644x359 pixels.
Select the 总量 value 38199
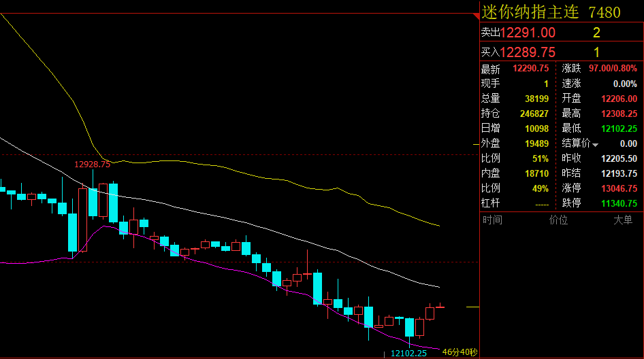point(537,99)
